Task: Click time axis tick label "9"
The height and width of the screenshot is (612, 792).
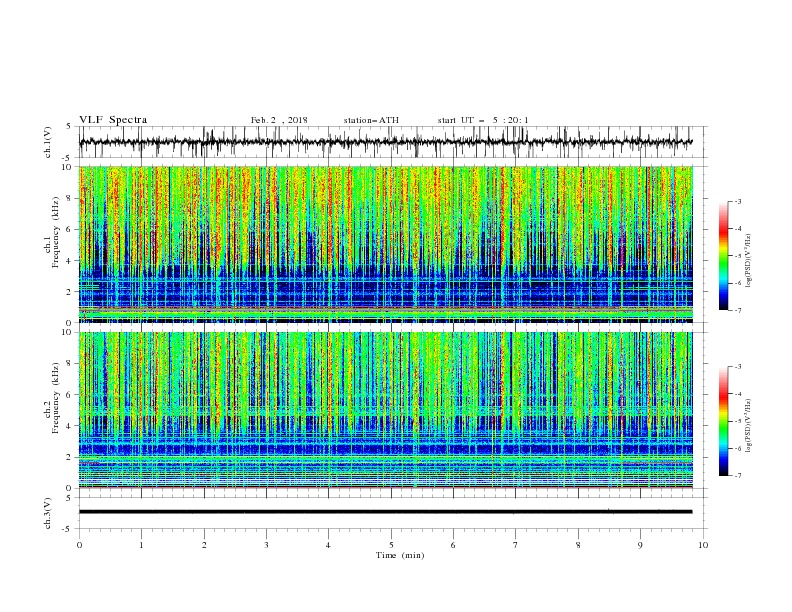Action: point(640,545)
